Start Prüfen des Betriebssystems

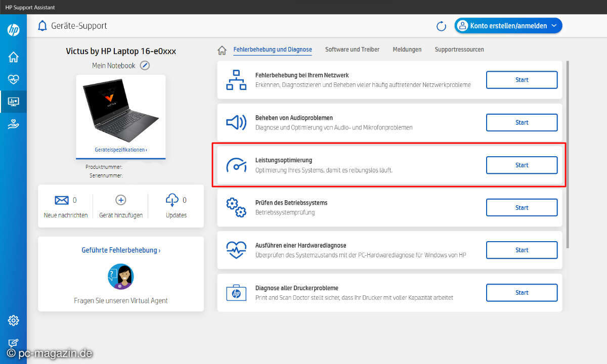[x=522, y=208]
